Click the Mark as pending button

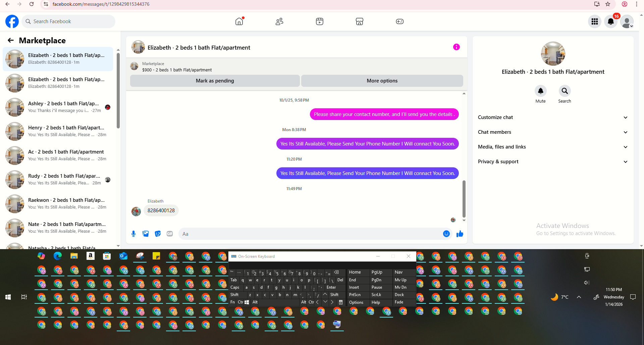(215, 81)
